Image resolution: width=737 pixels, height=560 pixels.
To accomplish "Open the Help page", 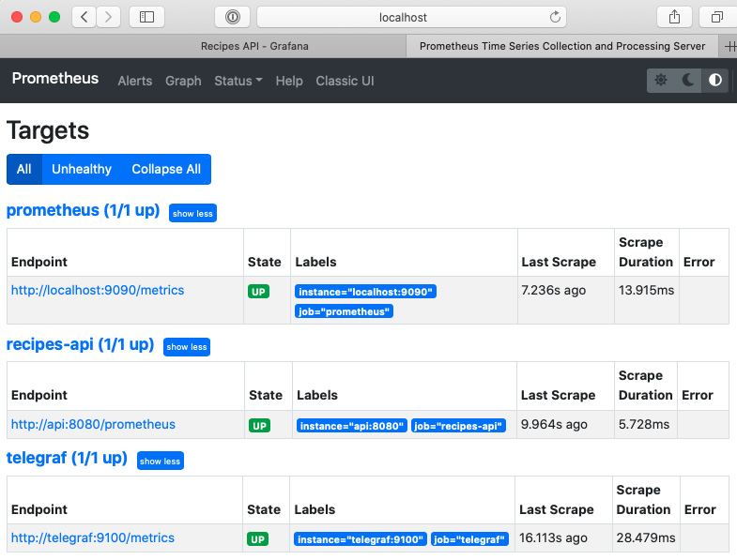I will 289,81.
